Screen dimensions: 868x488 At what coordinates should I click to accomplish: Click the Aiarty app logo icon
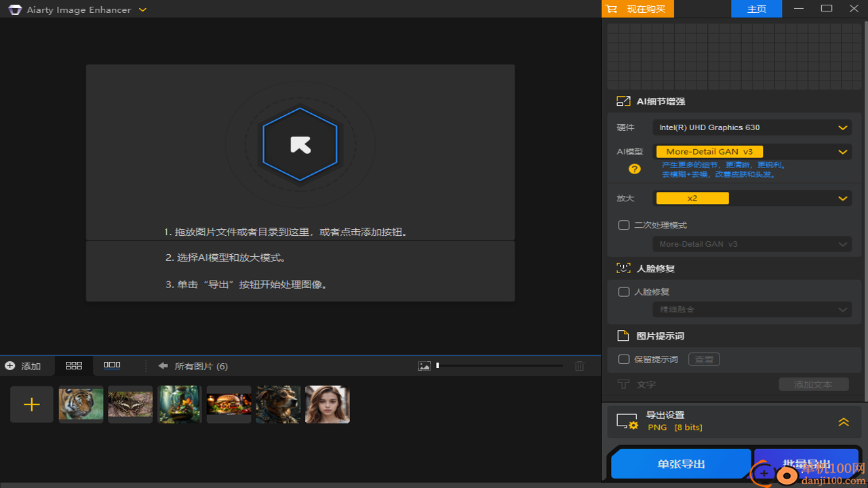pos(15,9)
